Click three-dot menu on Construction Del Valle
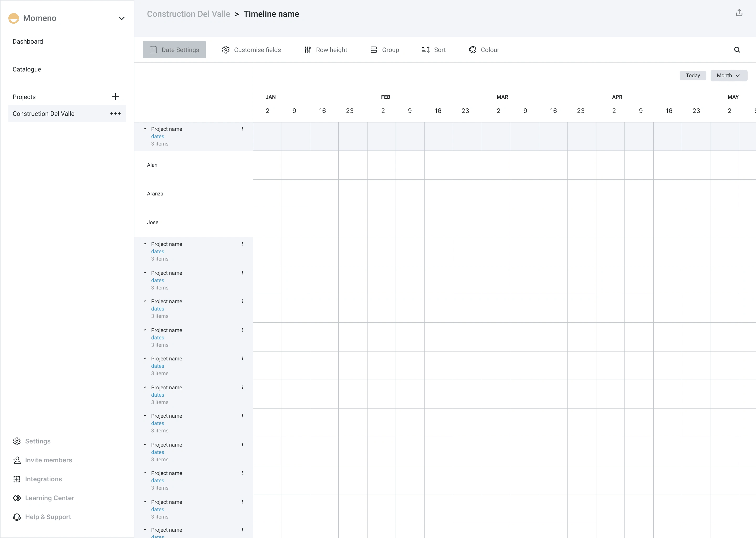756x538 pixels. pyautogui.click(x=115, y=113)
